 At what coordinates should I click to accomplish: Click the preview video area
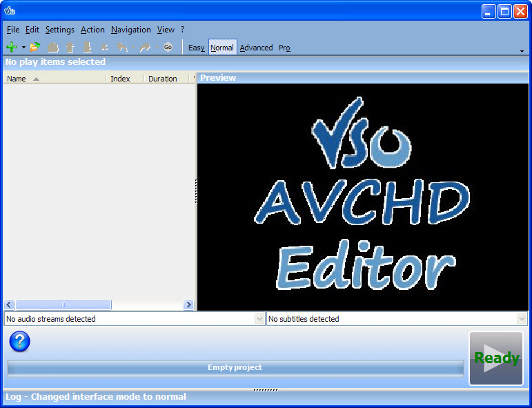pyautogui.click(x=363, y=197)
